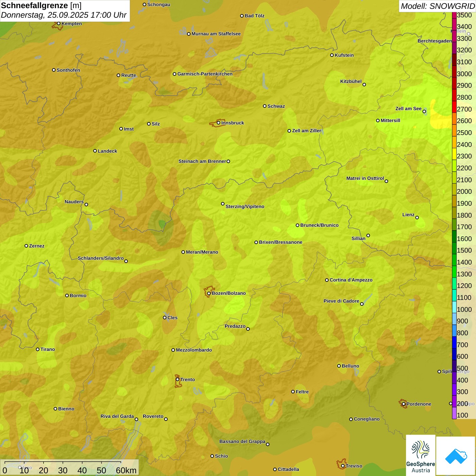Select the Bad Tölz marker dot
The height and width of the screenshot is (476, 476).
point(242,16)
